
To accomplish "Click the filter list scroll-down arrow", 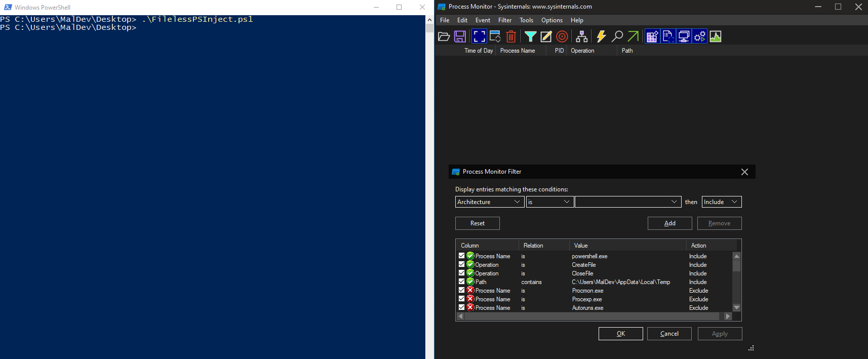I will (x=737, y=307).
